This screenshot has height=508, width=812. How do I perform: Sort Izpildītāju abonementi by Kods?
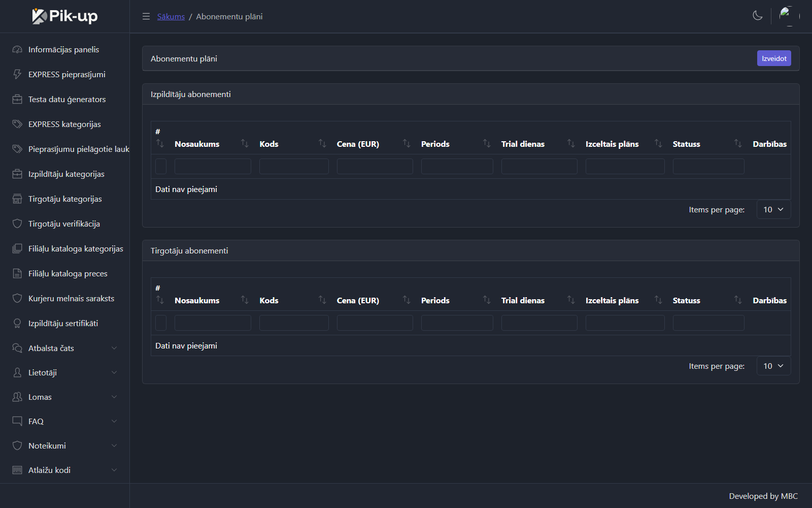tap(322, 144)
